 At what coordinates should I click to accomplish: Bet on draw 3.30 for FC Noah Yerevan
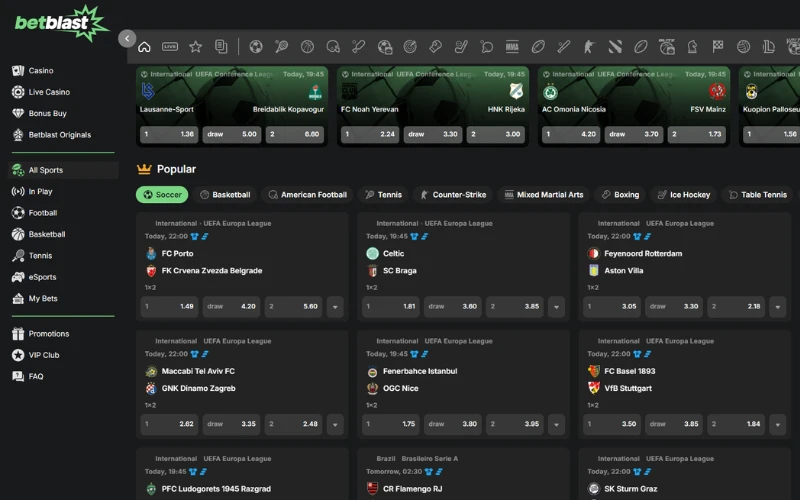[433, 135]
